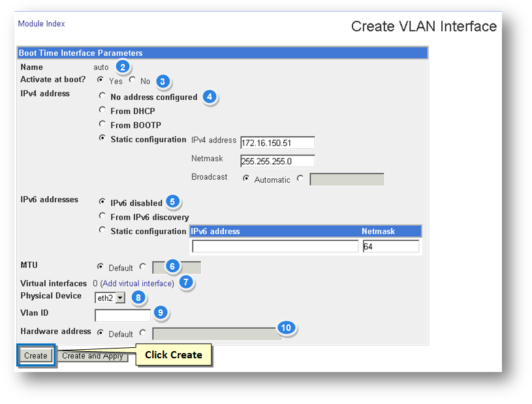Click the IPv4 address text field
Viewport: 532px width, 404px height.
(x=277, y=142)
